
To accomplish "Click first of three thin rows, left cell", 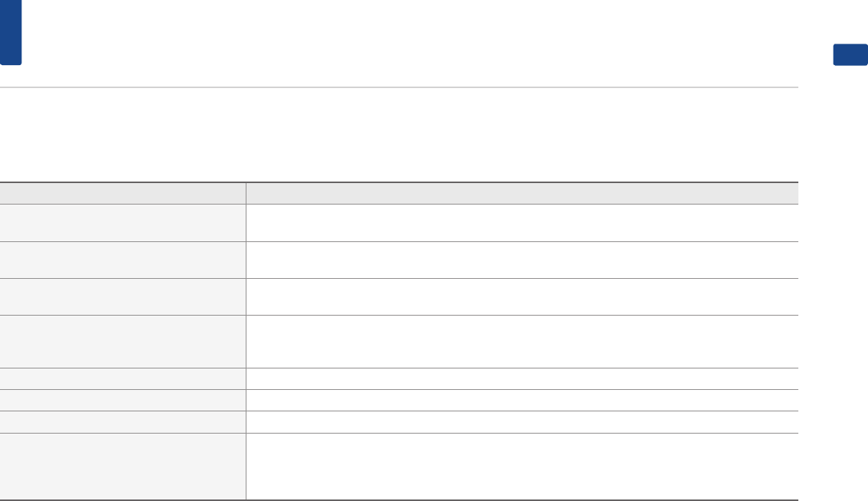I will pyautogui.click(x=123, y=378).
